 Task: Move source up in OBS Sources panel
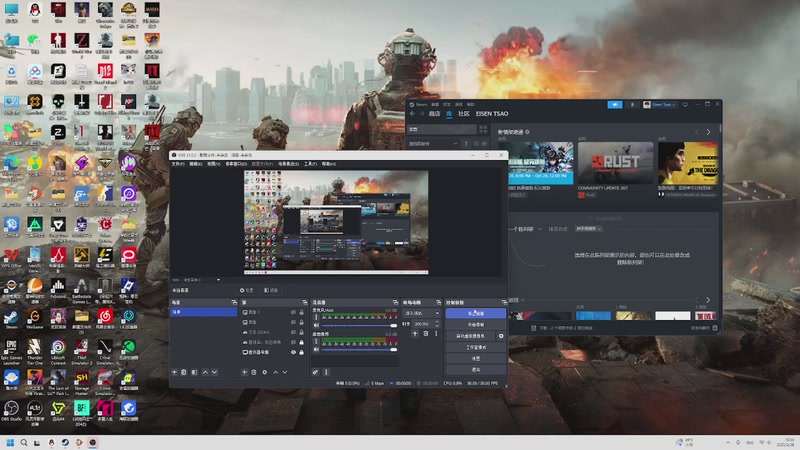(276, 372)
